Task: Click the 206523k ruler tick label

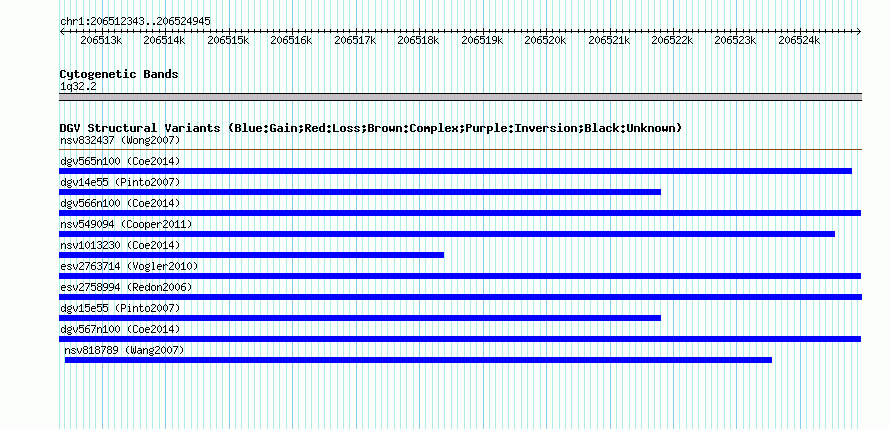Action: 736,40
